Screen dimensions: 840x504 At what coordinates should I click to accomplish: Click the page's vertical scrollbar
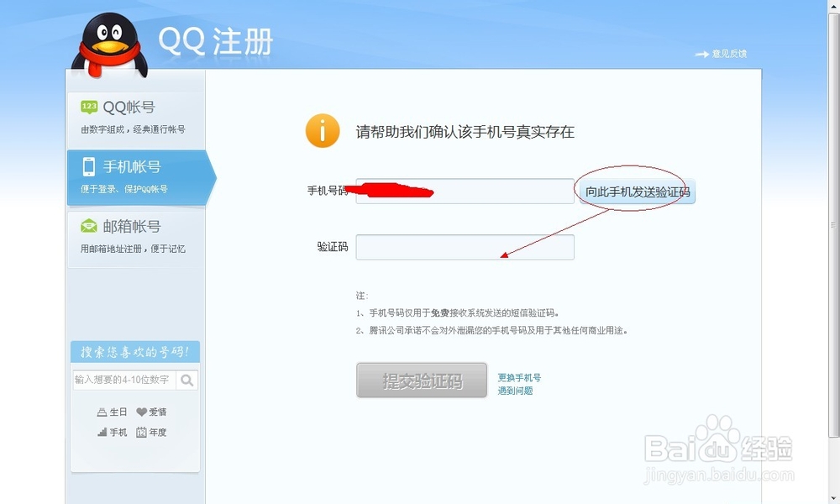tap(833, 225)
